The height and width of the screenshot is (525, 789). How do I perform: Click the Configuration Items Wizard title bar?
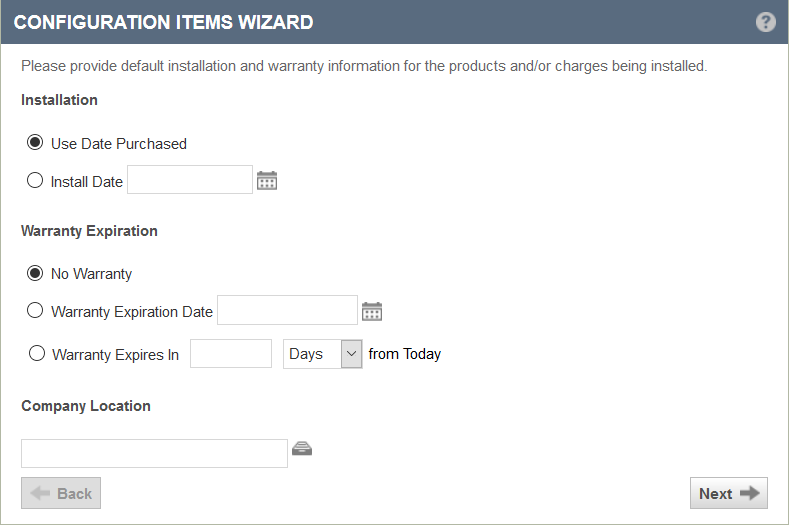click(394, 22)
